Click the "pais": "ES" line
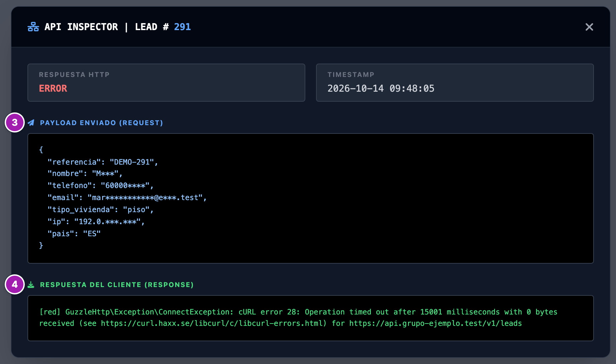This screenshot has height=364, width=616. click(x=74, y=234)
